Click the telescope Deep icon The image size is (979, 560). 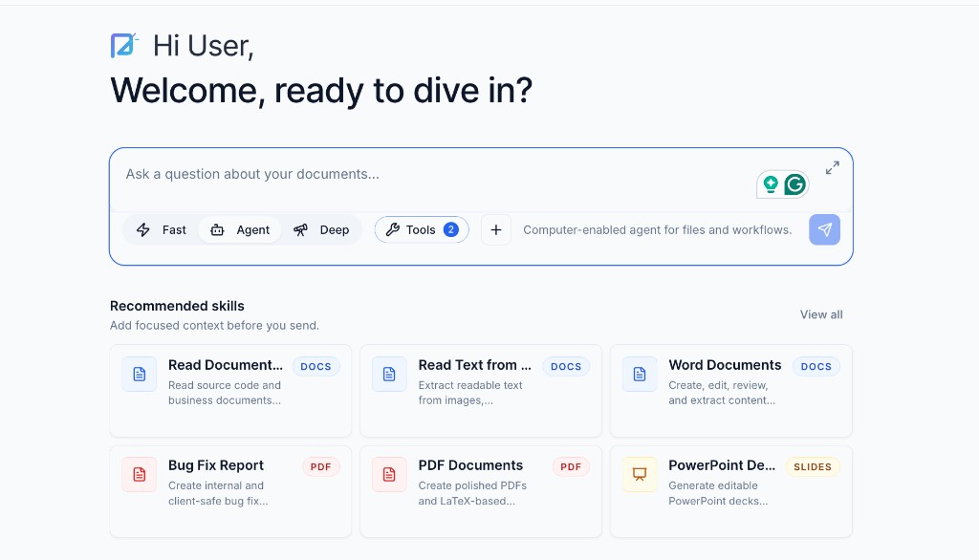(301, 229)
